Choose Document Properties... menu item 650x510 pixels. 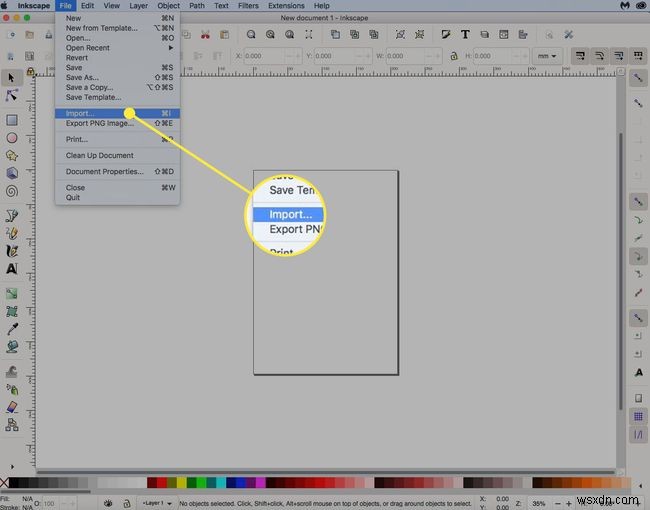click(x=117, y=171)
